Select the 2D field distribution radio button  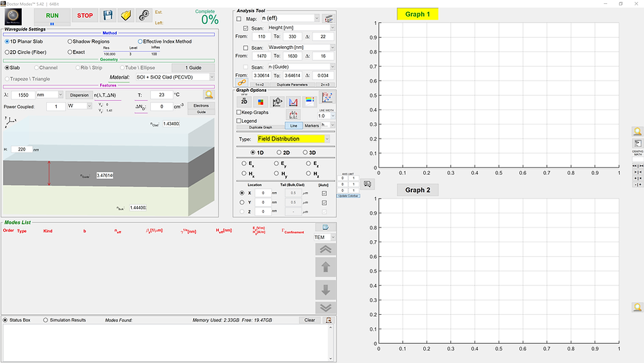[279, 152]
